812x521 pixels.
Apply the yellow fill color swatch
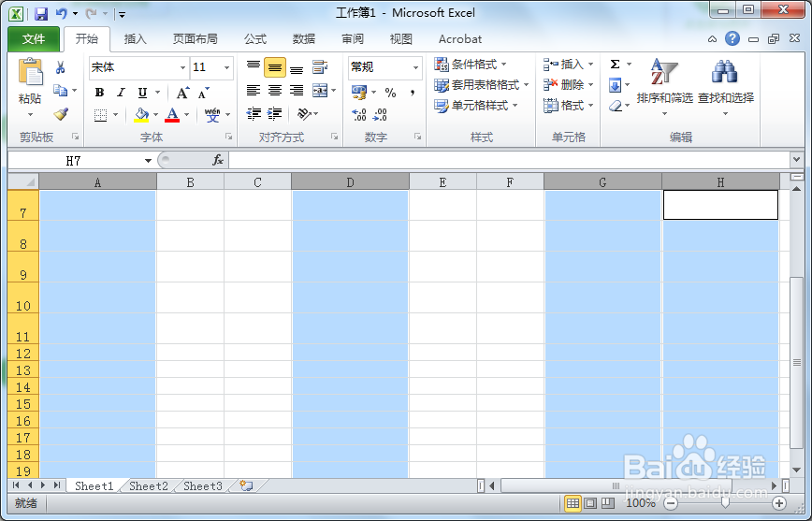click(x=141, y=114)
